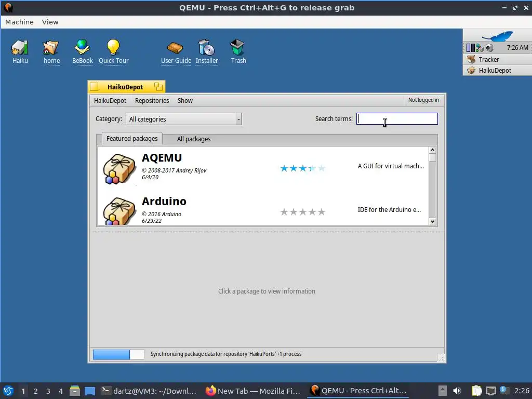Viewport: 532px width, 399px height.
Task: Click the host taskbar clock
Action: (522, 391)
